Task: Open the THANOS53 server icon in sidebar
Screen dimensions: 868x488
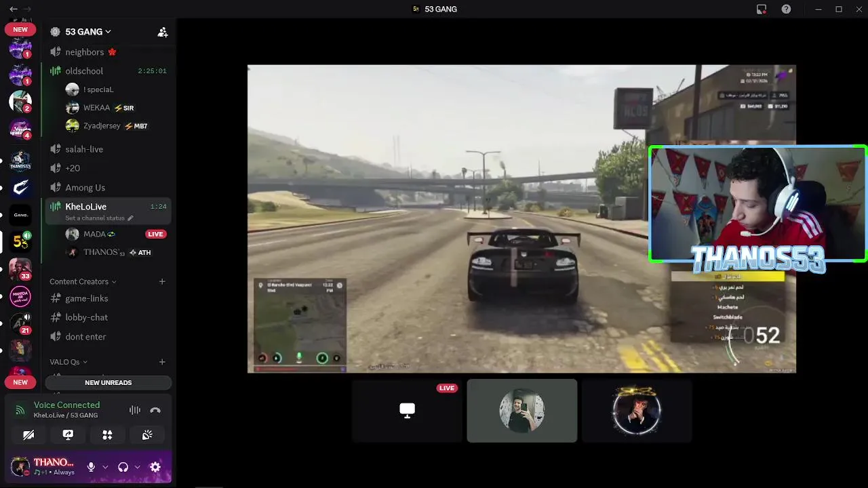Action: click(x=20, y=161)
